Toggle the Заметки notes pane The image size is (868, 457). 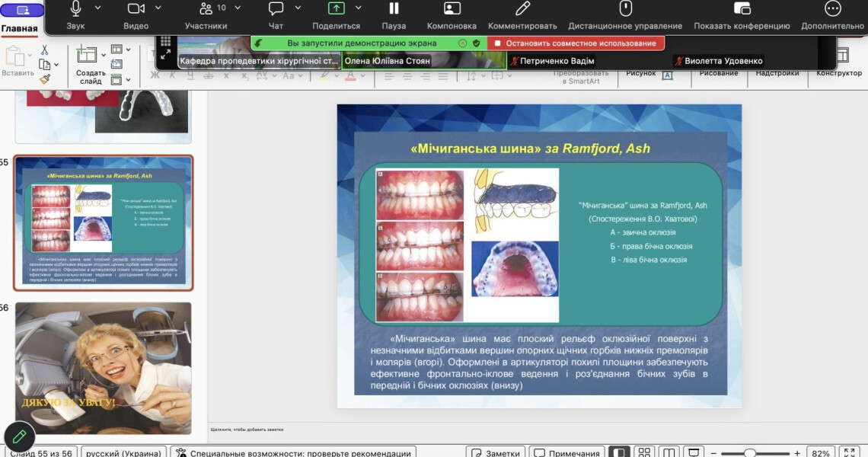[495, 453]
